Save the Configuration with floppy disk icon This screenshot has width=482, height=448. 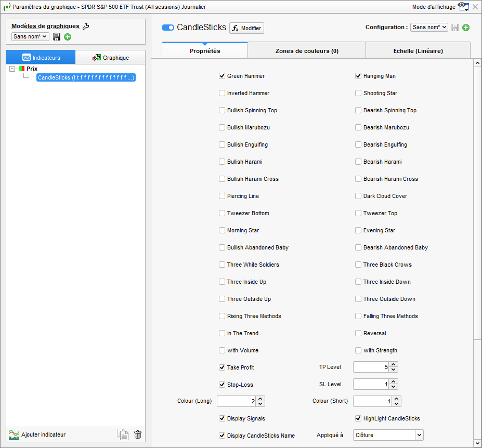(455, 28)
